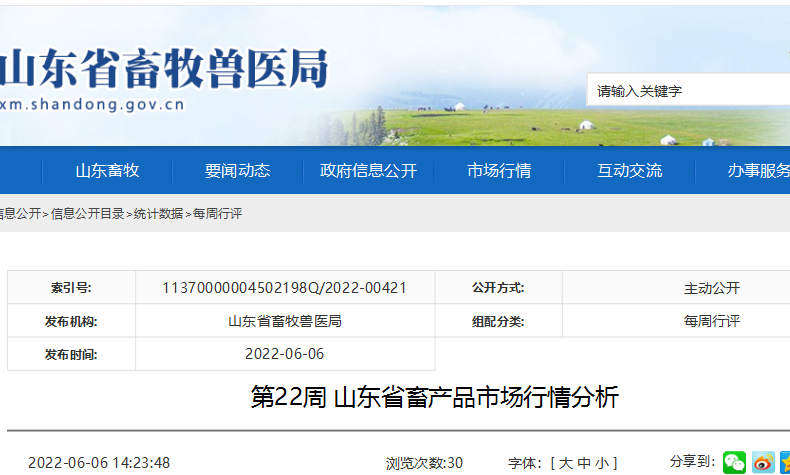Open 要闻动态 navigation menu
The image size is (790, 475).
click(x=238, y=171)
